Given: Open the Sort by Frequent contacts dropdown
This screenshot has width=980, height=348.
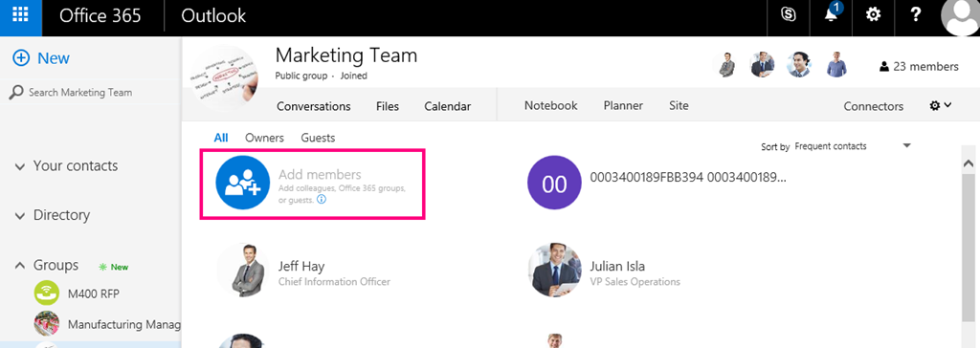Looking at the screenshot, I should [x=853, y=146].
